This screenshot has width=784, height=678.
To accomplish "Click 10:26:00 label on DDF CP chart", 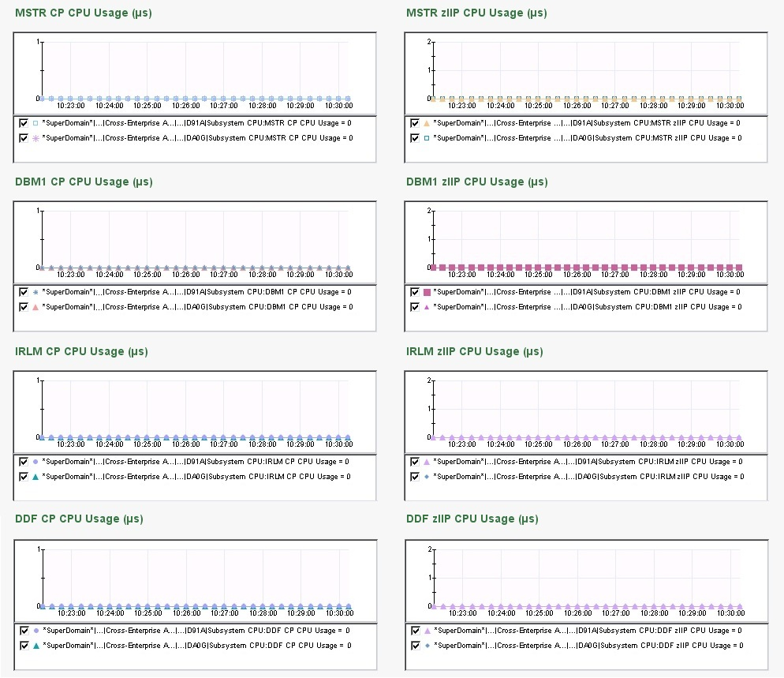I will click(186, 613).
